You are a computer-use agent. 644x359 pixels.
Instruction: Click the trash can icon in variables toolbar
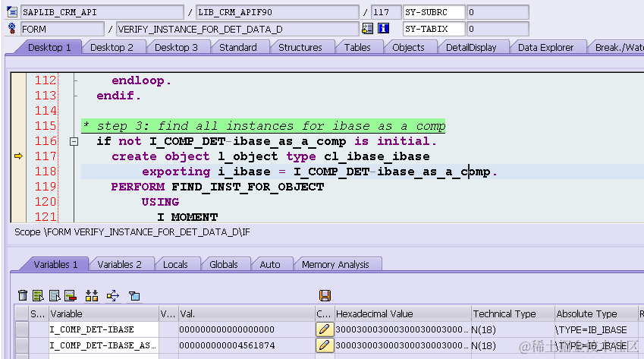click(23, 295)
